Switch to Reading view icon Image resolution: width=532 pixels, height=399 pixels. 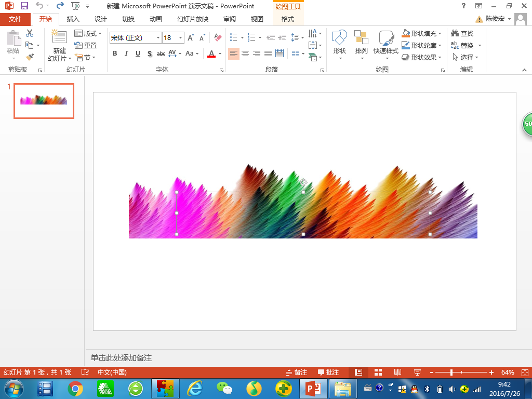(397, 372)
